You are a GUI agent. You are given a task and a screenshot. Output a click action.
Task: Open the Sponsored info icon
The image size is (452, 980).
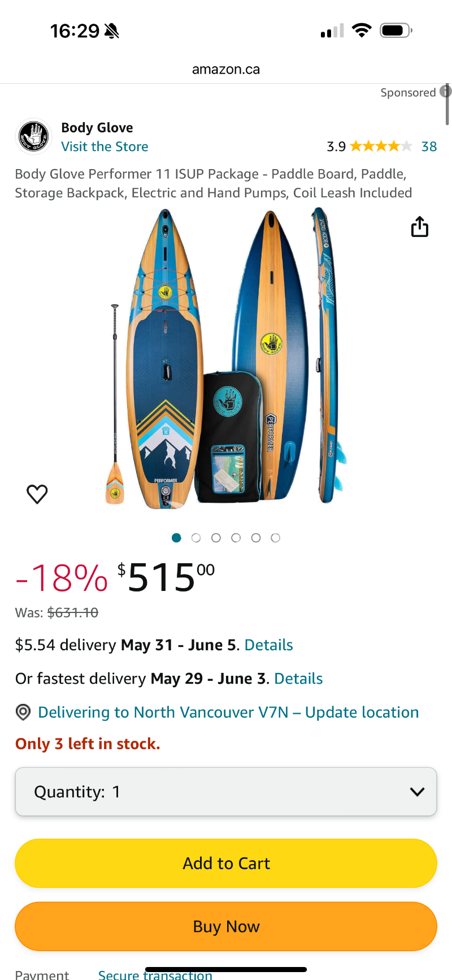coord(446,92)
